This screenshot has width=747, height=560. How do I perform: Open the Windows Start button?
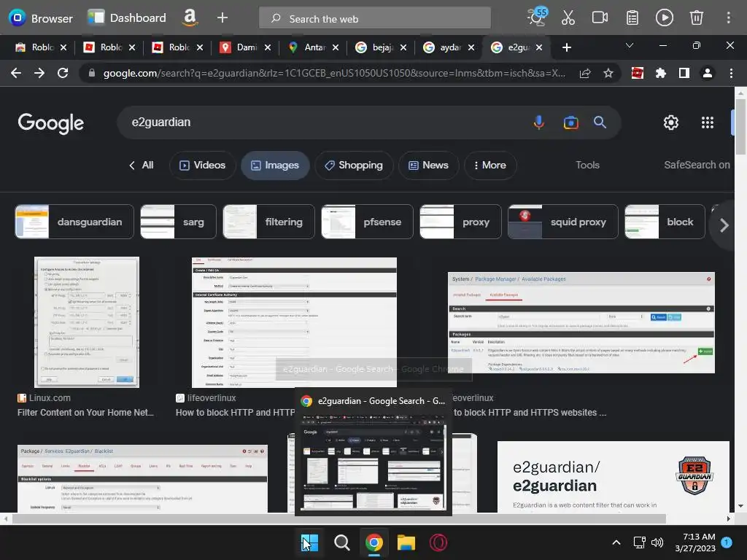(x=309, y=542)
